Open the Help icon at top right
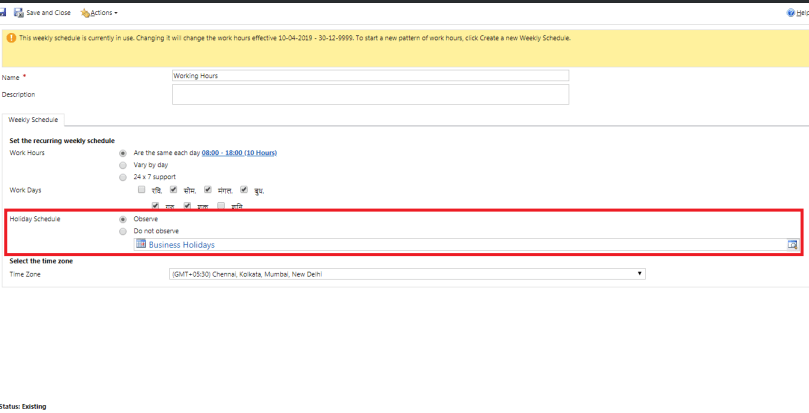 [x=791, y=12]
